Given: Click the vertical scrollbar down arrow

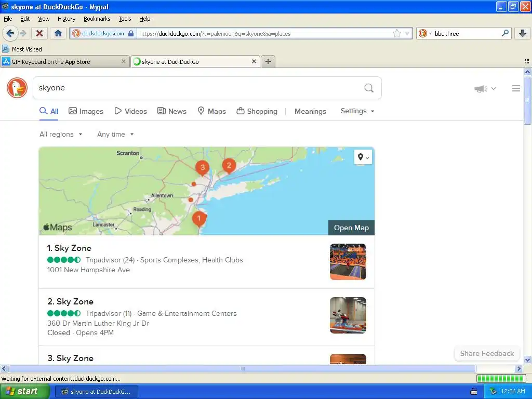Looking at the screenshot, I should pyautogui.click(x=527, y=360).
